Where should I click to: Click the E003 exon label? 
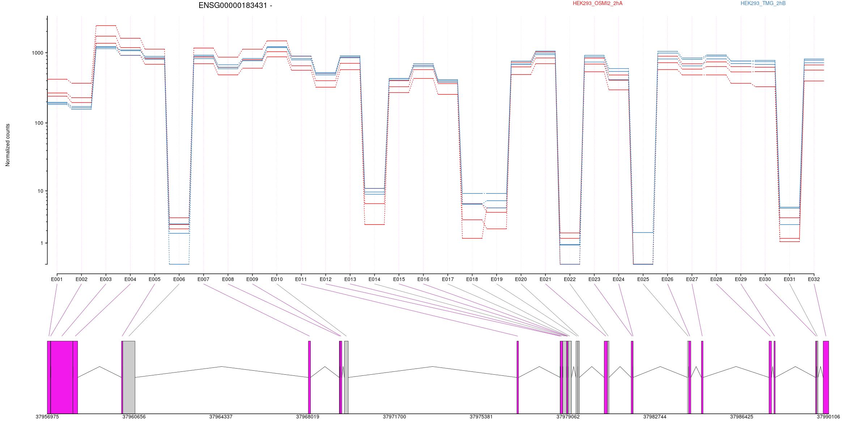[x=106, y=279]
